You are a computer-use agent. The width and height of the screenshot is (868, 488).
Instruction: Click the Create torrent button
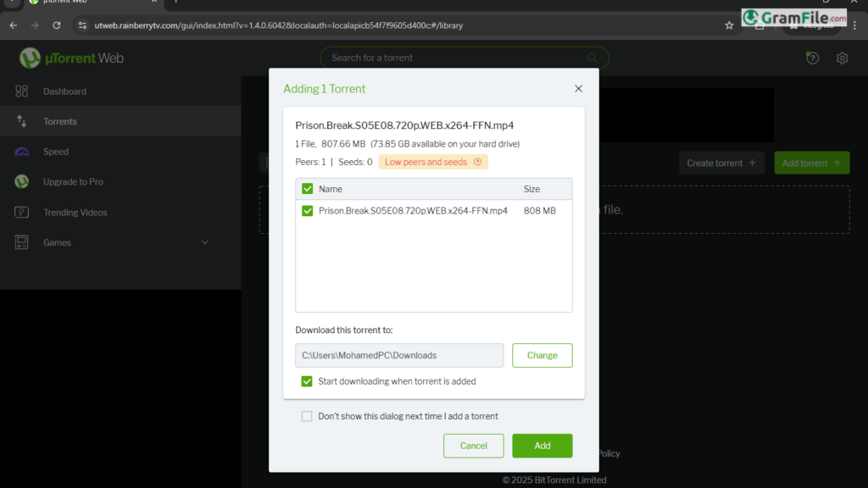722,163
